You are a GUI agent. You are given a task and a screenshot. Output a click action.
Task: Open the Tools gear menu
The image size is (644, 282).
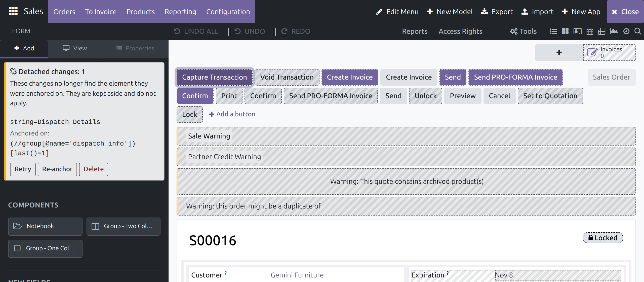(523, 31)
